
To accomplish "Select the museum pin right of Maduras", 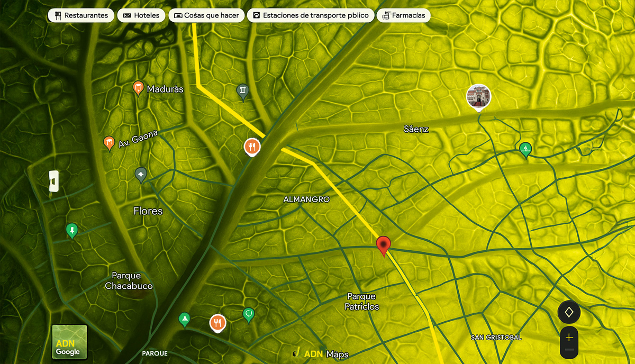I will (x=242, y=92).
